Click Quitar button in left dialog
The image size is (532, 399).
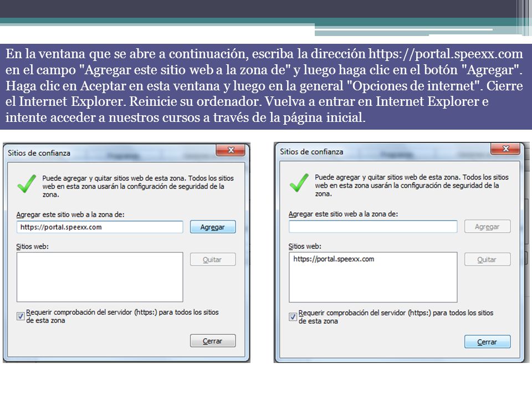click(213, 259)
